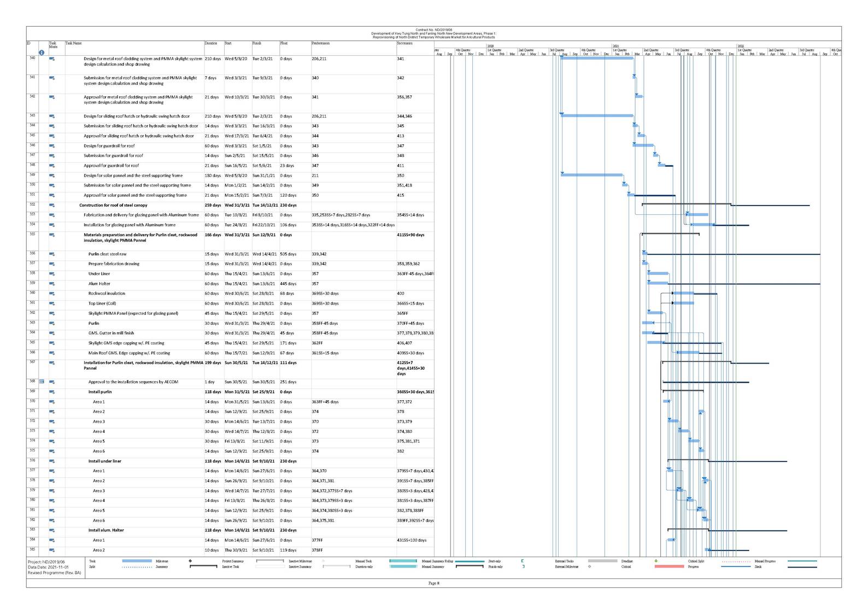The height and width of the screenshot is (614, 868).
Task: Click task mode icon for row 376
Action: tap(52, 461)
